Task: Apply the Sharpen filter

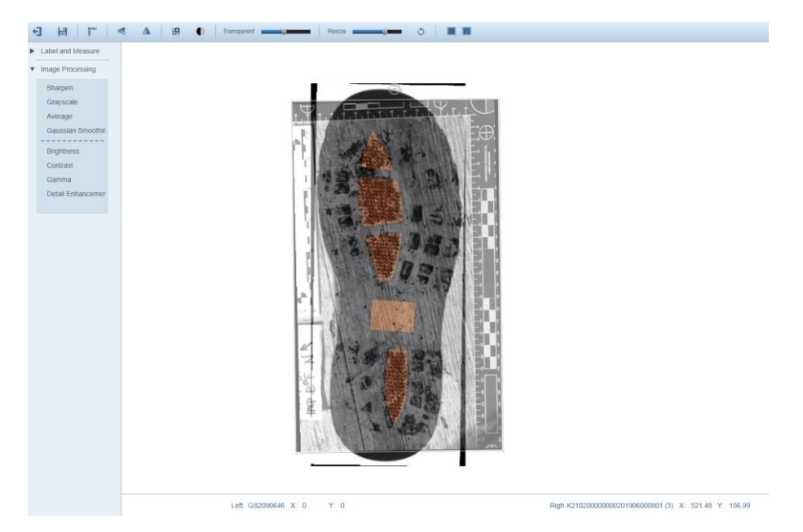Action: [x=60, y=87]
